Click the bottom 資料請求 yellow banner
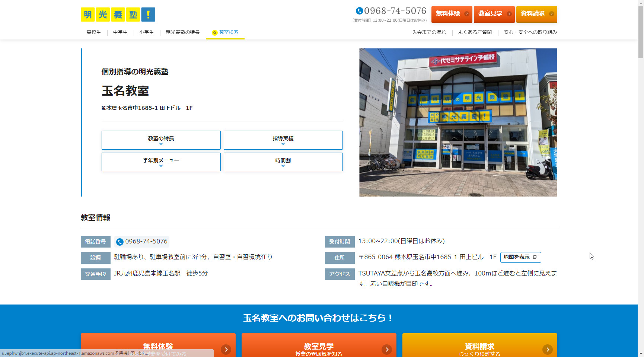 (480, 345)
